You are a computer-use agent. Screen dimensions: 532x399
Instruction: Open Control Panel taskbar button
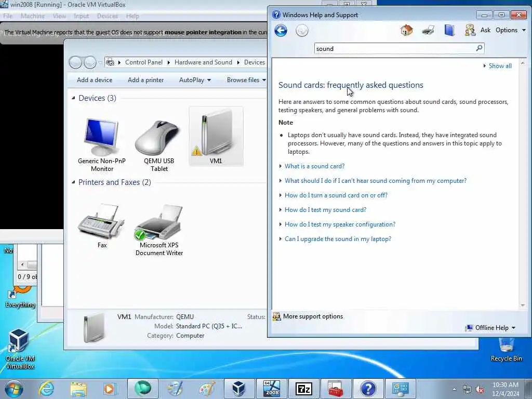click(400, 389)
